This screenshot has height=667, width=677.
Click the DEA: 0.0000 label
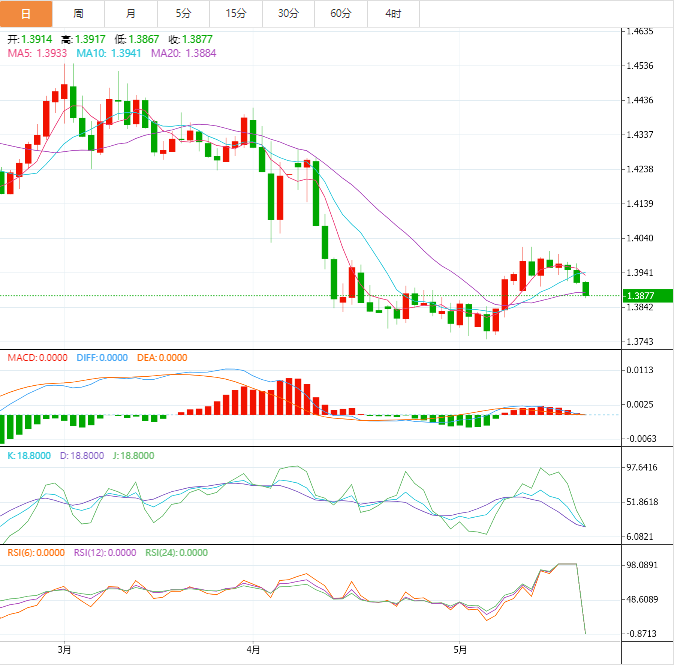point(162,358)
